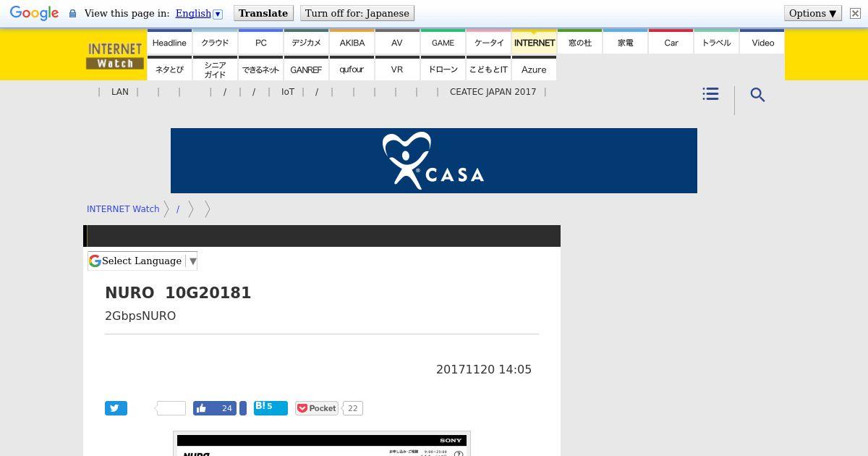The image size is (868, 456).
Task: Click the LAN topic link
Action: (x=120, y=92)
